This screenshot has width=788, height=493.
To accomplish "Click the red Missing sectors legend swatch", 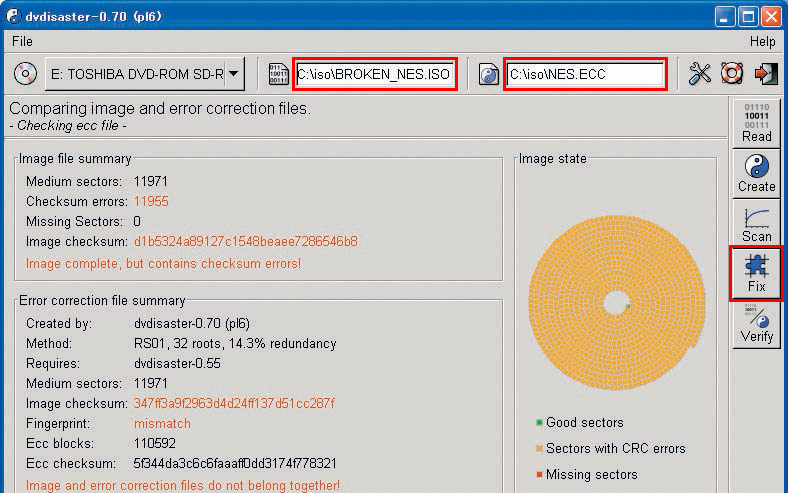I will tap(539, 474).
